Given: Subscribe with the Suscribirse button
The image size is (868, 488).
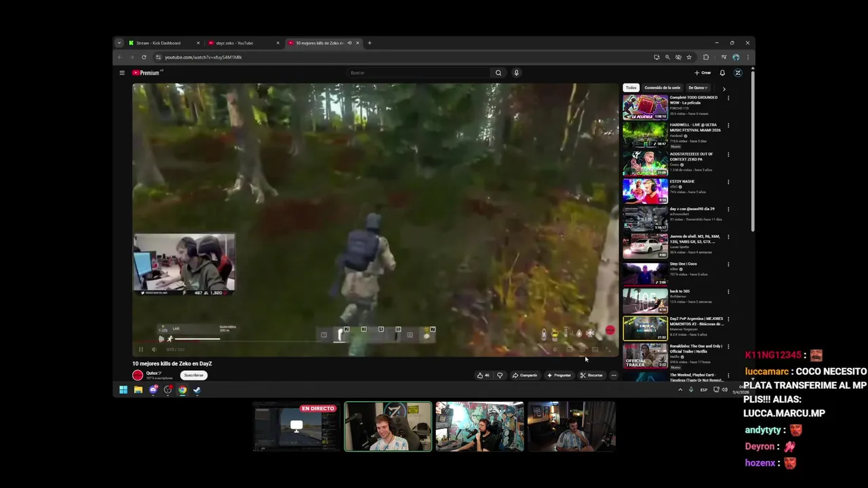Looking at the screenshot, I should [x=193, y=375].
